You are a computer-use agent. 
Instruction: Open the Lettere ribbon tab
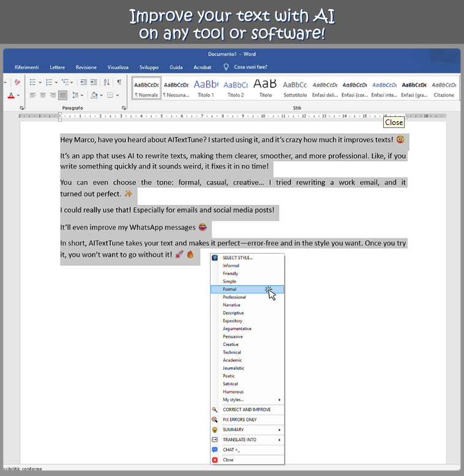(x=58, y=67)
